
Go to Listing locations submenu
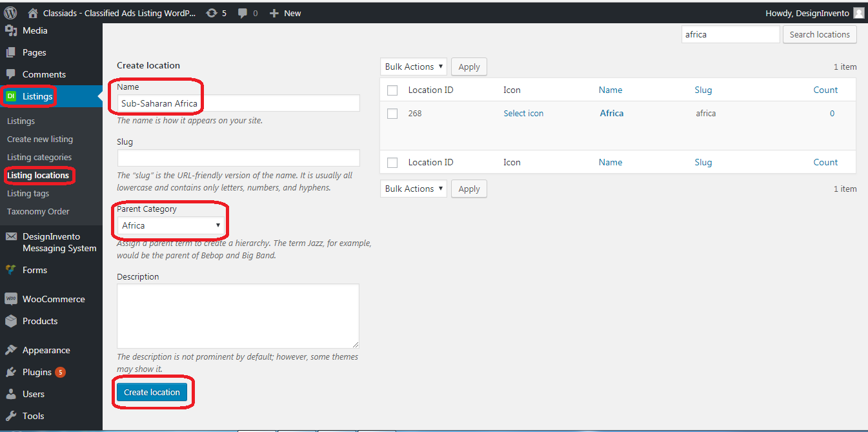(x=38, y=175)
